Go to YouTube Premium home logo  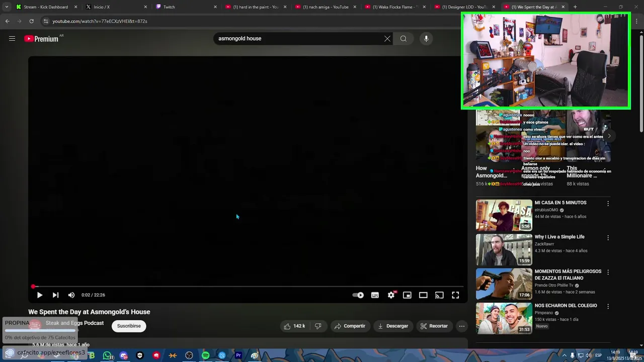tap(41, 39)
